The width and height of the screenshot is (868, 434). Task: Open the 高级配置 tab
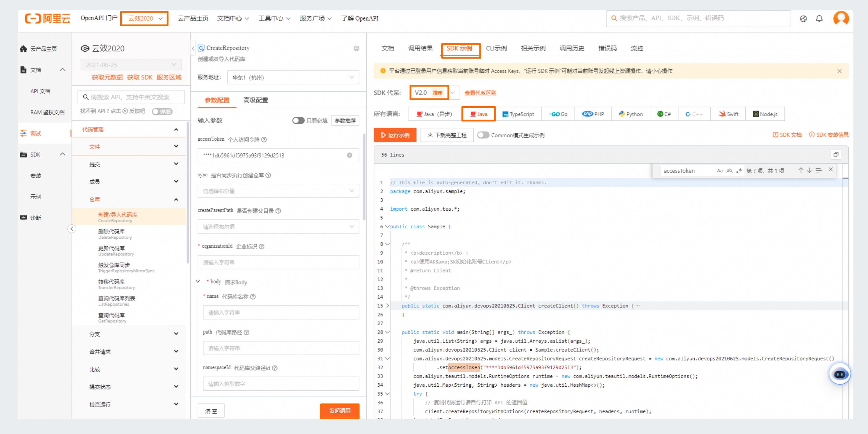click(256, 100)
